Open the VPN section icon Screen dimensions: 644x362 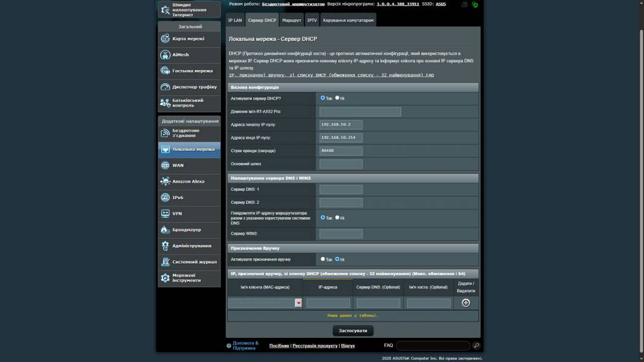pos(166,214)
